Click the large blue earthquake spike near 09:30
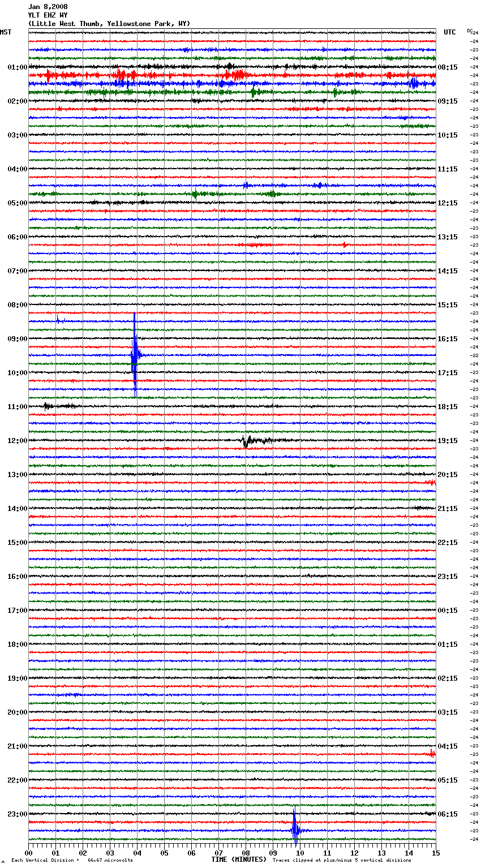The width and height of the screenshot is (481, 868). 135,355
